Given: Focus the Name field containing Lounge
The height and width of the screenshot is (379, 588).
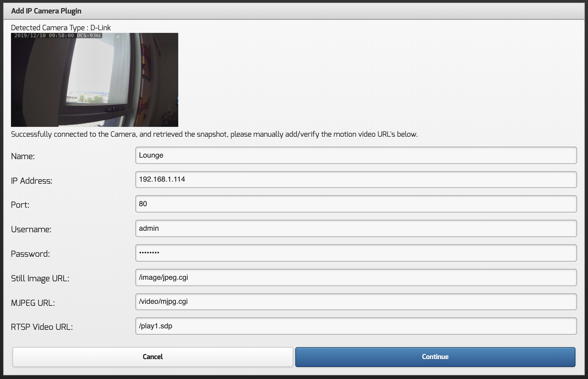Looking at the screenshot, I should click(x=356, y=155).
